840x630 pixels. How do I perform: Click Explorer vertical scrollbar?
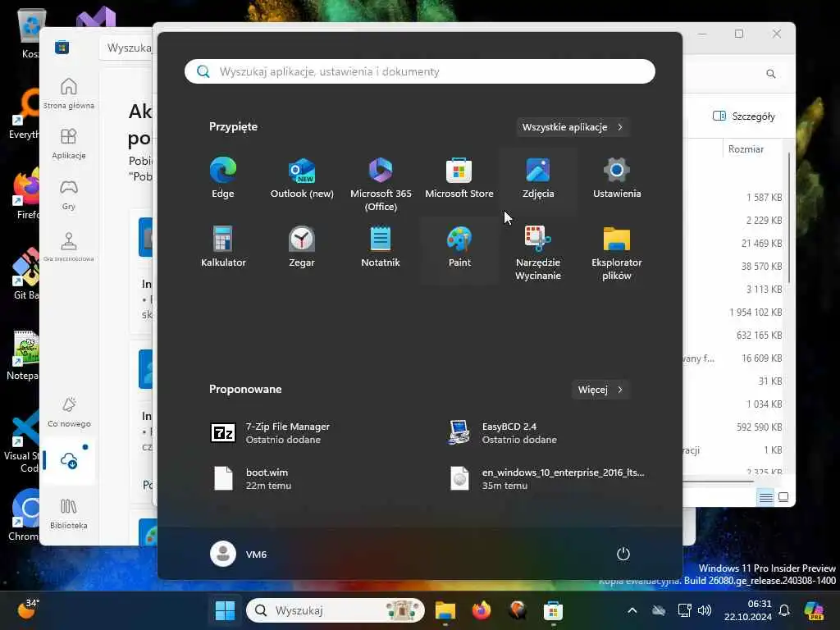click(x=789, y=218)
